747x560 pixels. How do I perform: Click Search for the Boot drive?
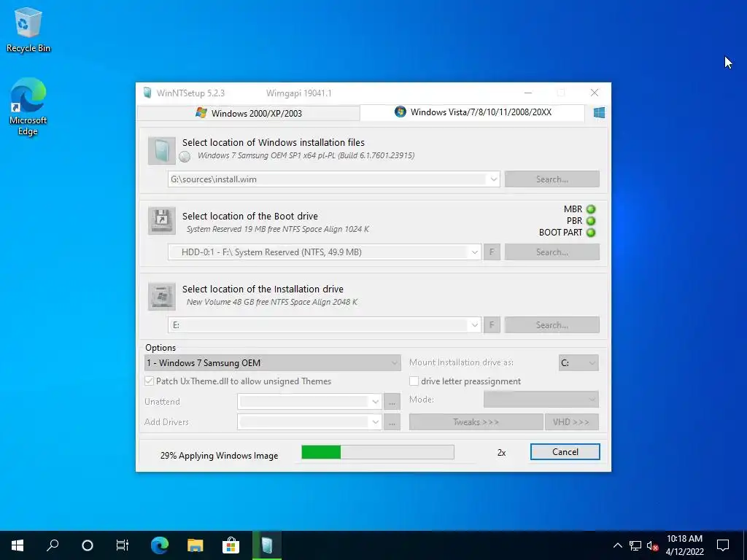[551, 252]
